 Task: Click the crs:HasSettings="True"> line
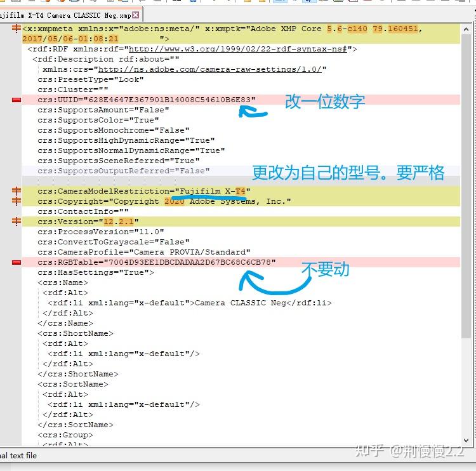click(x=96, y=272)
